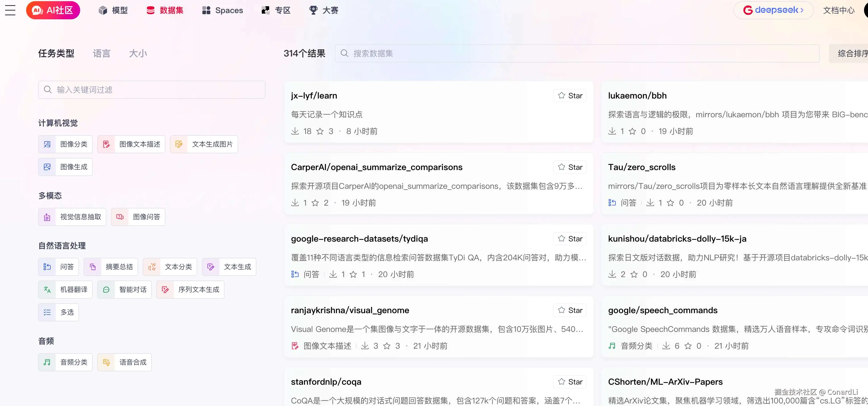The width and height of the screenshot is (868, 406).
Task: Click the 专区 icon in top navigation
Action: [265, 10]
